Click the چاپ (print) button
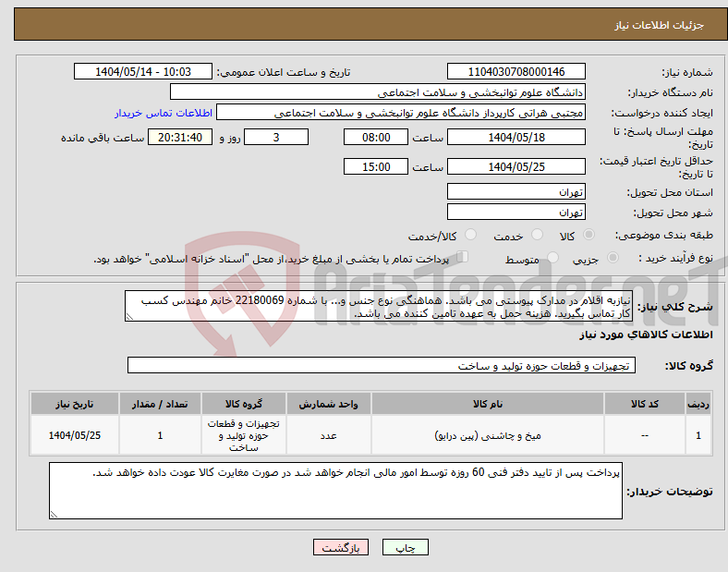 [405, 547]
